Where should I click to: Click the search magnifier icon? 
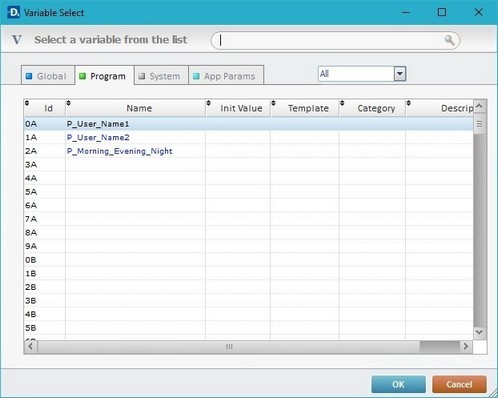click(450, 40)
